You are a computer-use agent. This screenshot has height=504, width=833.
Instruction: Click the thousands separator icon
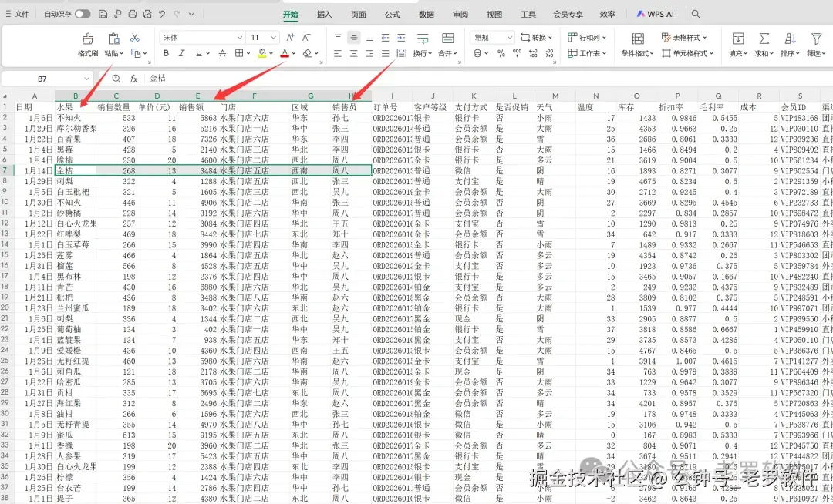517,53
